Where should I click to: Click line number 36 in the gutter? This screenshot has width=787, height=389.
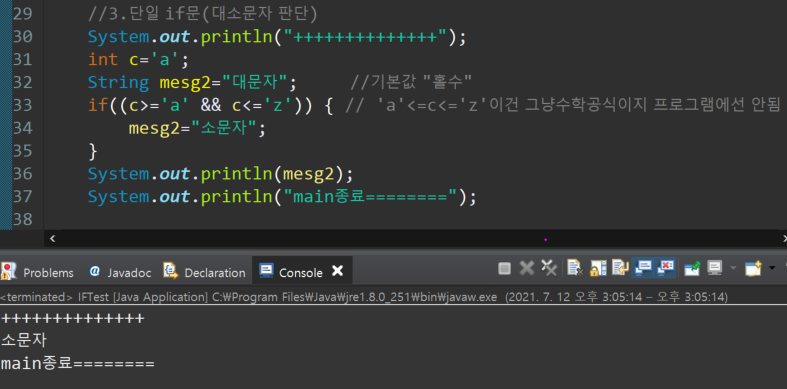point(22,174)
